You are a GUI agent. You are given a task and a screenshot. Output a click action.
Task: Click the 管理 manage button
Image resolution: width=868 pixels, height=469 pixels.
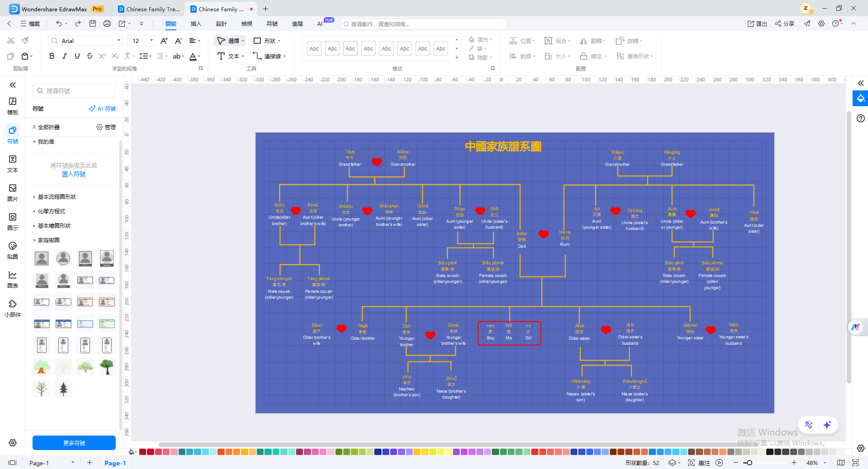106,127
